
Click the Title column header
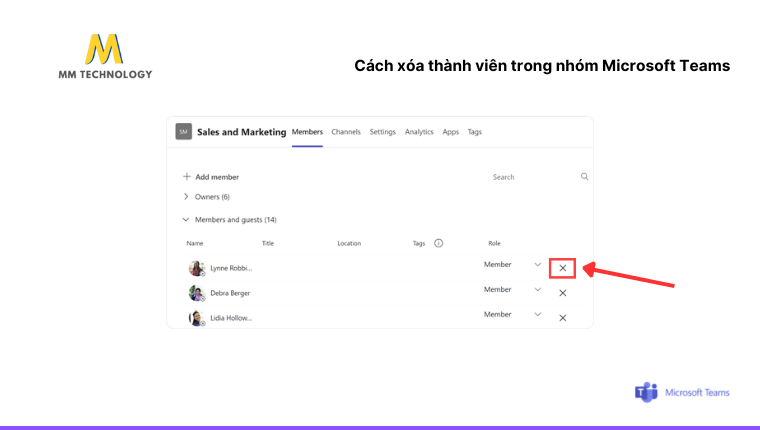click(268, 243)
